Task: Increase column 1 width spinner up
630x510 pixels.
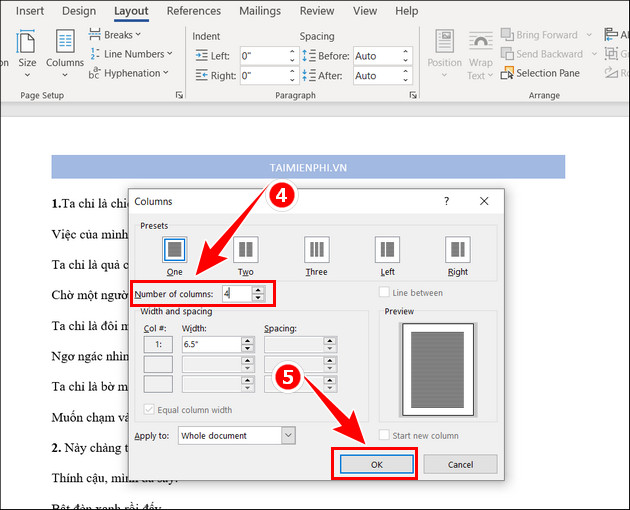Action: point(248,340)
